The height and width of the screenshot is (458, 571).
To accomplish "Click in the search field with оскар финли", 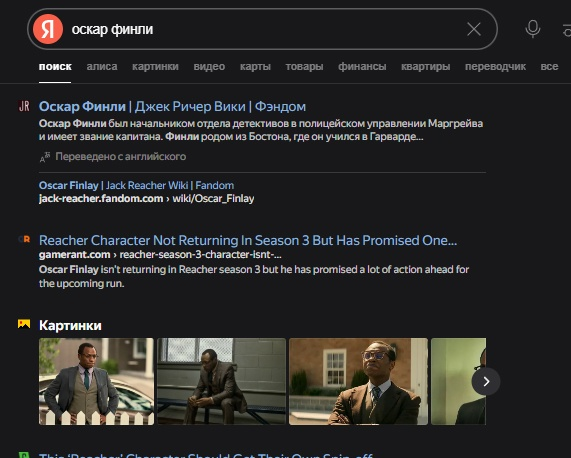I will [262, 29].
